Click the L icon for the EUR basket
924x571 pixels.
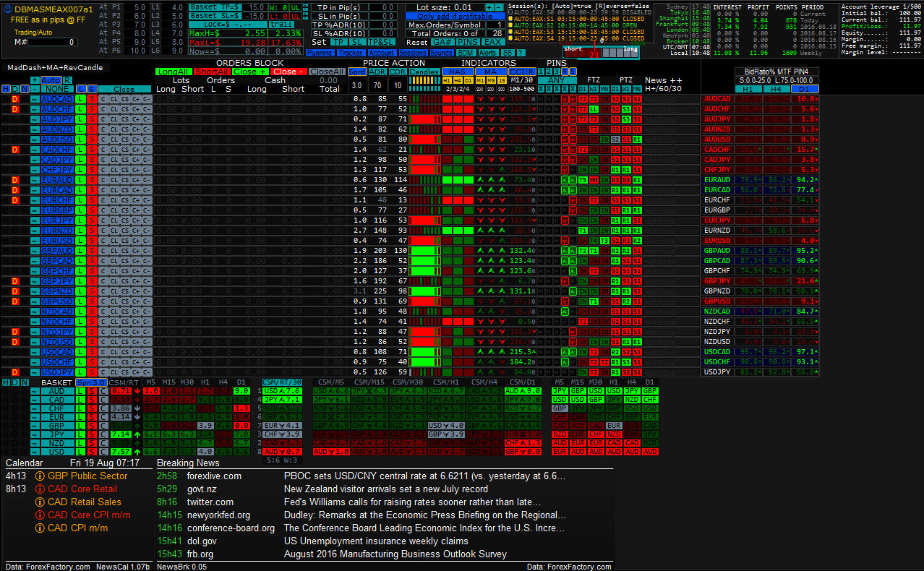[80, 417]
